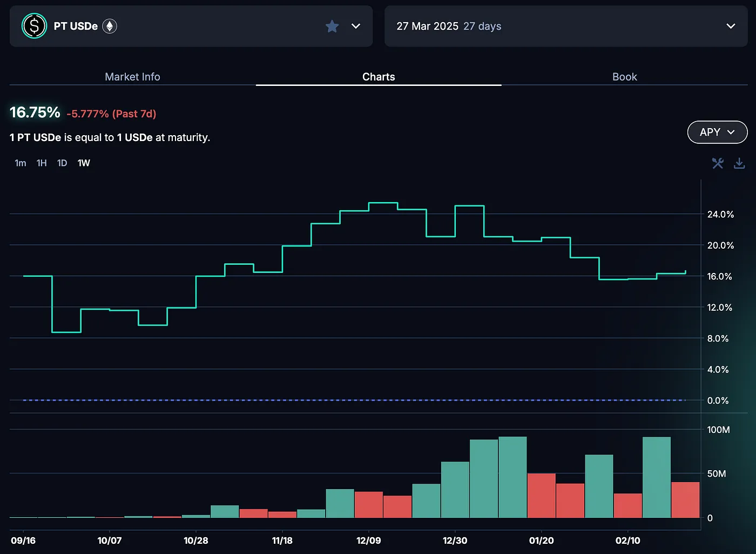This screenshot has width=756, height=554.
Task: Open the chart settings tools icon
Action: click(x=717, y=163)
